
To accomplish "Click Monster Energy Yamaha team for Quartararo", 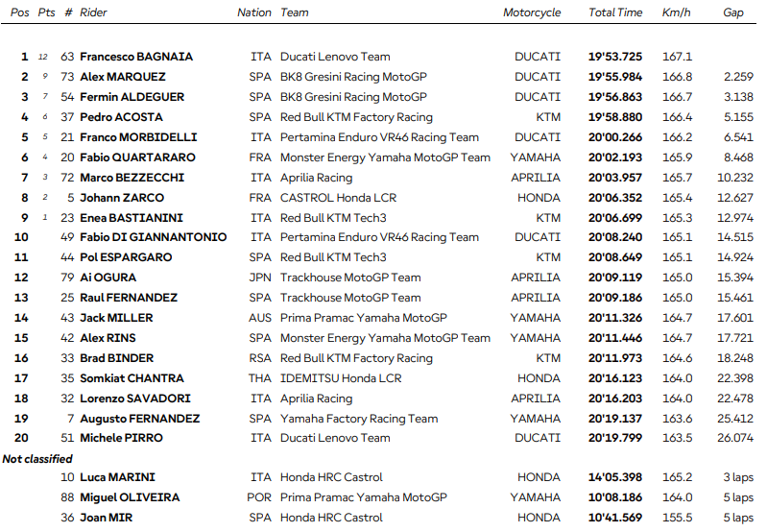I will (385, 157).
